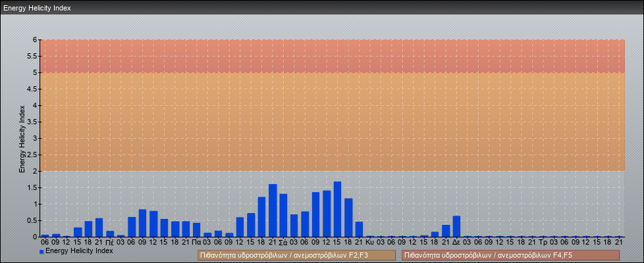This screenshot has width=644, height=263.
Task: Click the orange F2,F3 zone between 2 and 5
Action: tap(333, 122)
